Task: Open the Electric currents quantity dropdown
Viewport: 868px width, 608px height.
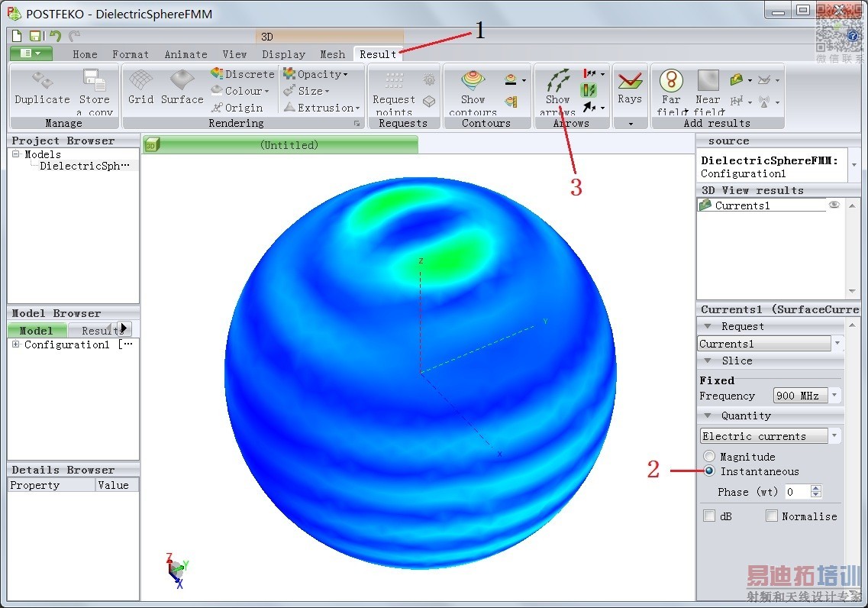Action: coord(834,436)
